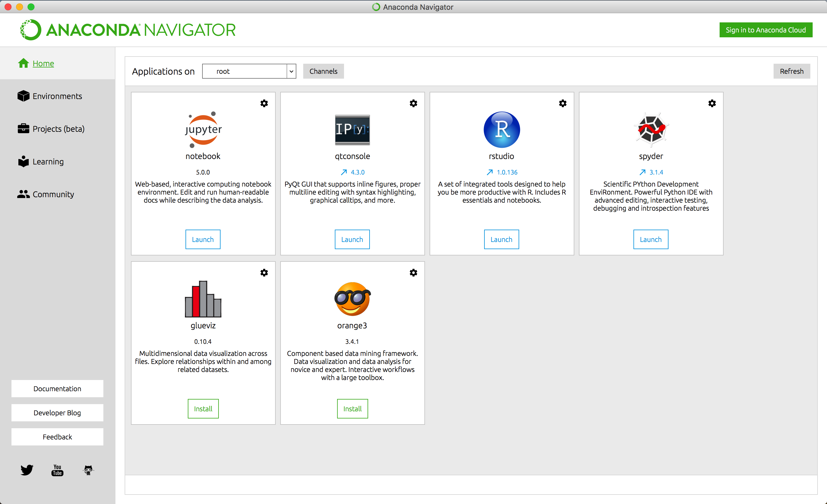Click the 'Applications on' label
Screen dimensions: 827x504
tap(163, 71)
